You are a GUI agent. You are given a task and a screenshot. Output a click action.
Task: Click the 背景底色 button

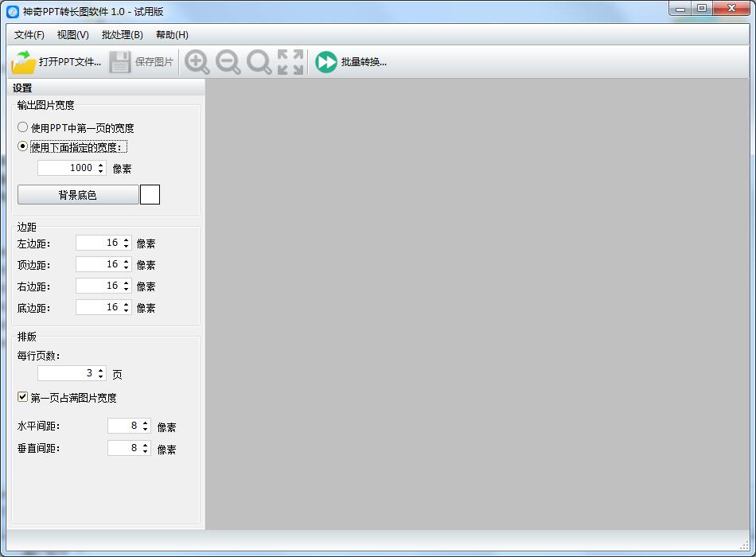(x=78, y=195)
